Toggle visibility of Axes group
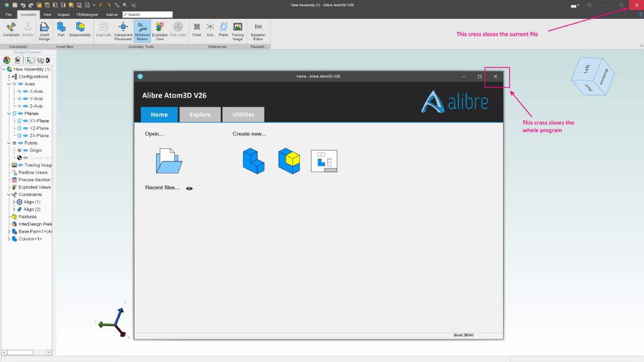This screenshot has height=362, width=644. [21, 84]
